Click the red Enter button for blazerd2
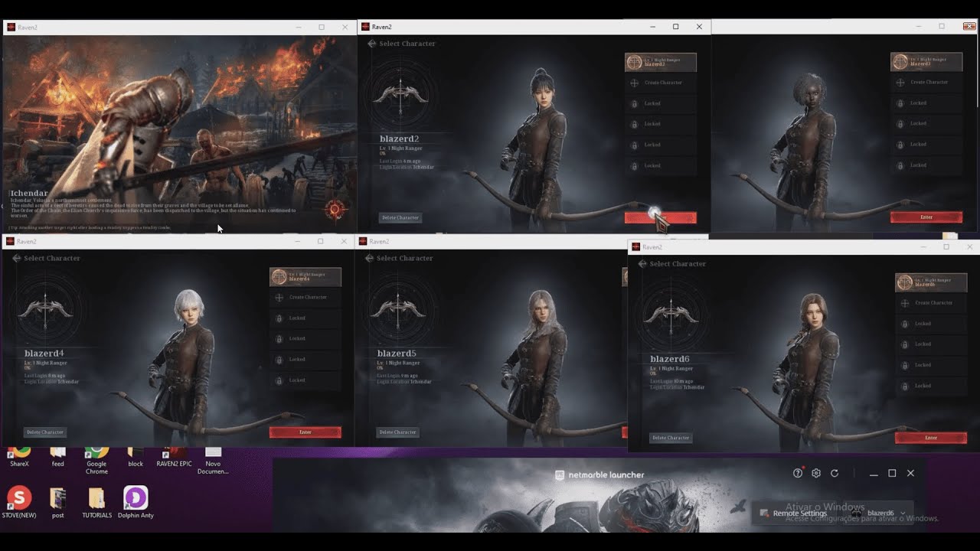This screenshot has width=980, height=551. pyautogui.click(x=661, y=218)
